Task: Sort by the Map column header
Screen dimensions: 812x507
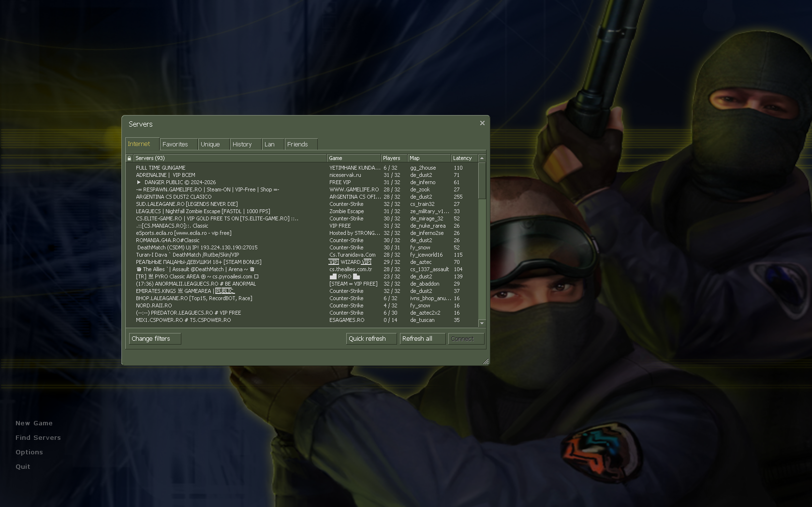Action: point(429,158)
